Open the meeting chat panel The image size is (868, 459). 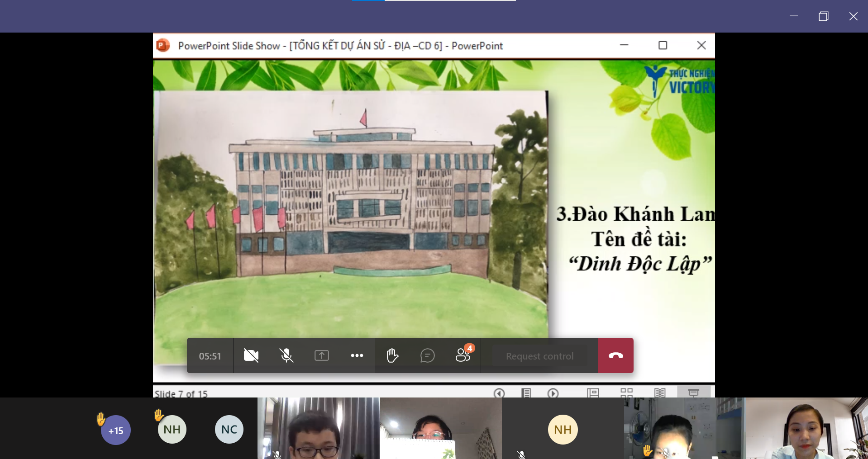tap(427, 355)
